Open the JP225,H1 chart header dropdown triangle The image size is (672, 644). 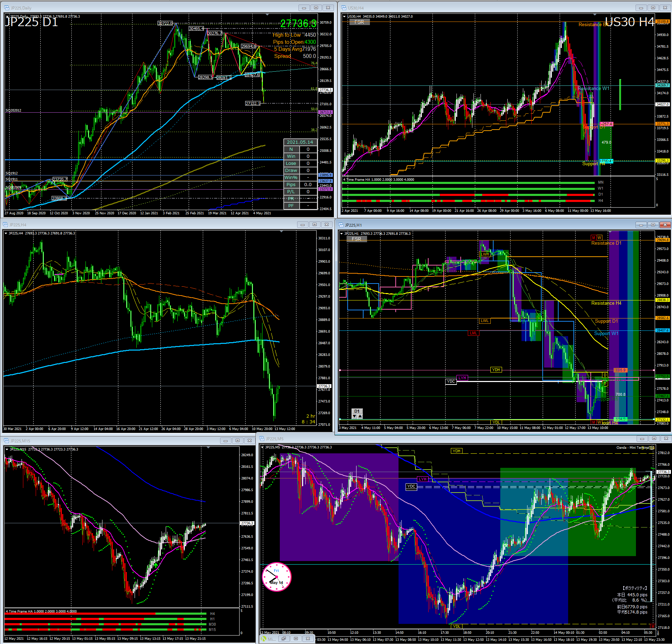pos(341,233)
